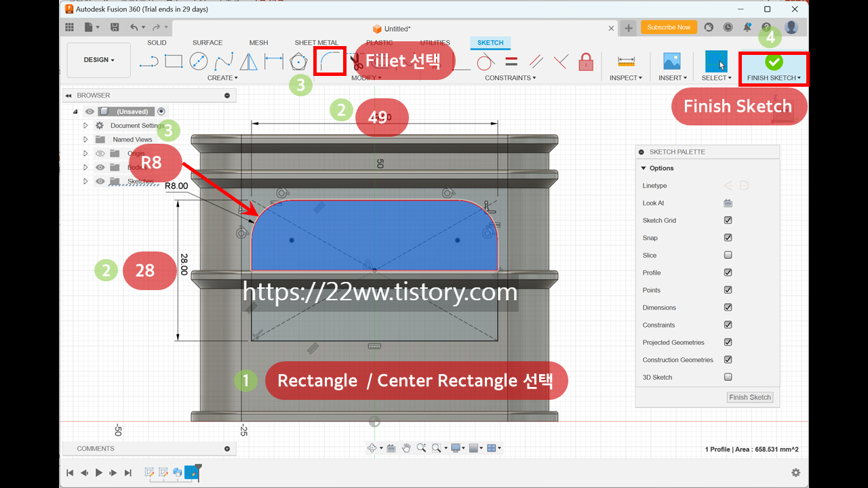Open the Data Panel grid icon
This screenshot has width=868, height=488.
(69, 27)
